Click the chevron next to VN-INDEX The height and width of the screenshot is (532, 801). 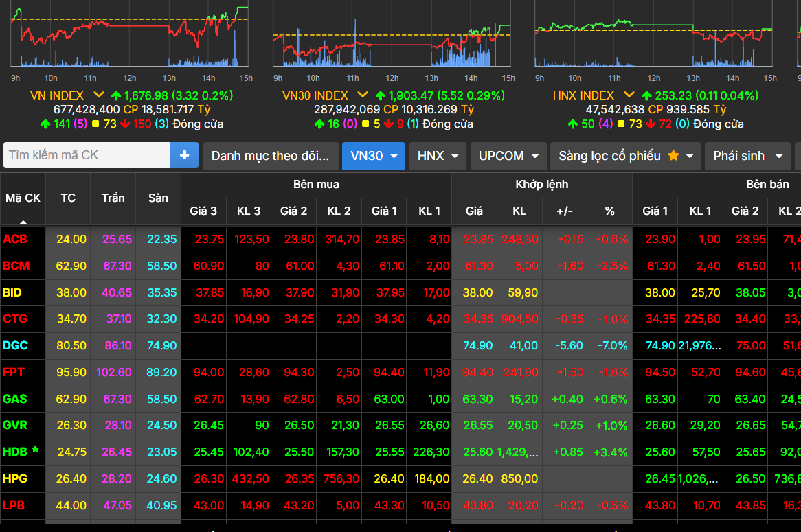(99, 95)
